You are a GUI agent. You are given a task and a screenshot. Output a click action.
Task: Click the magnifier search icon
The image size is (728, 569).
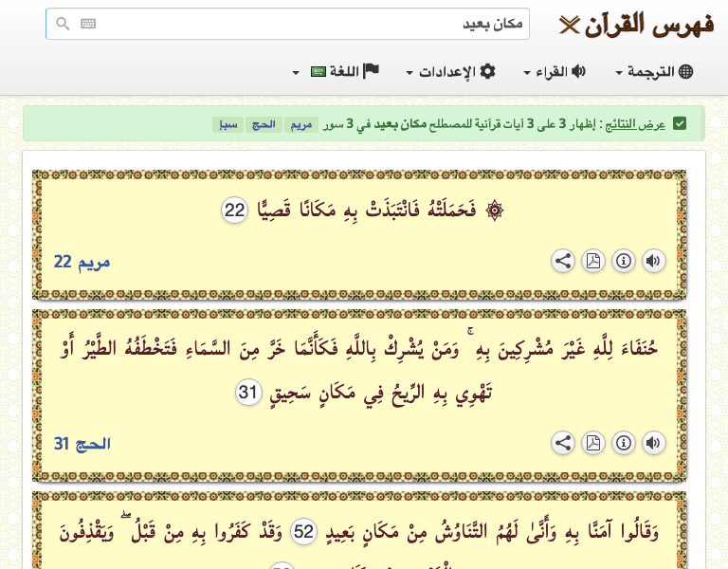point(63,24)
